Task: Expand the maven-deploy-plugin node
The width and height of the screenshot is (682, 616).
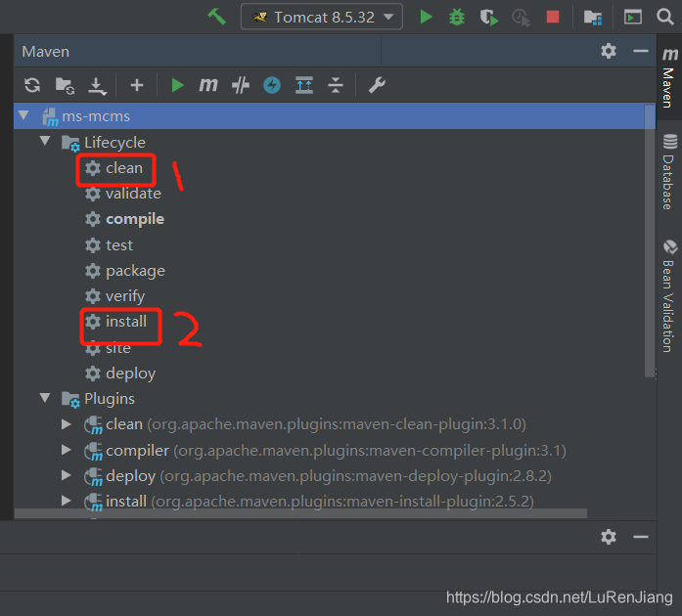Action: tap(67, 475)
